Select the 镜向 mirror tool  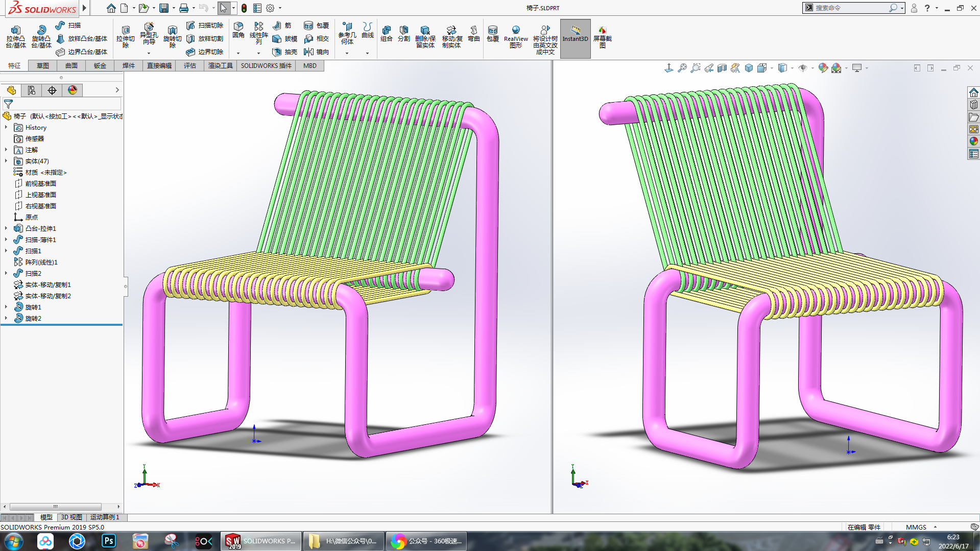pos(317,52)
